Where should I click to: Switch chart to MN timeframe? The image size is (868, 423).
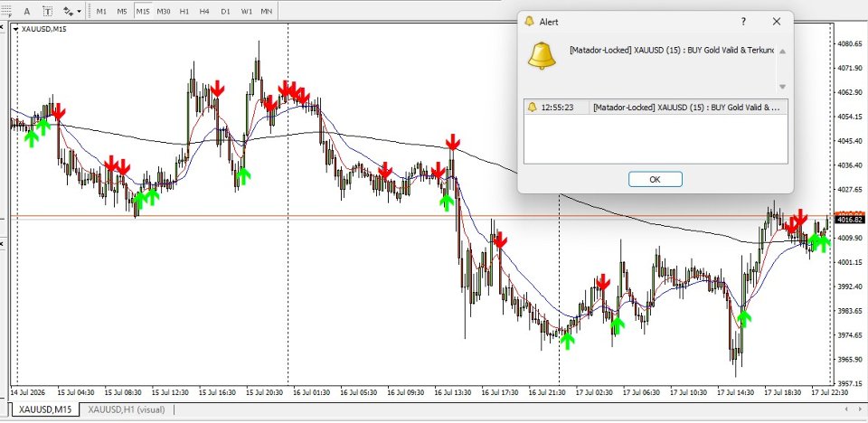pos(266,11)
